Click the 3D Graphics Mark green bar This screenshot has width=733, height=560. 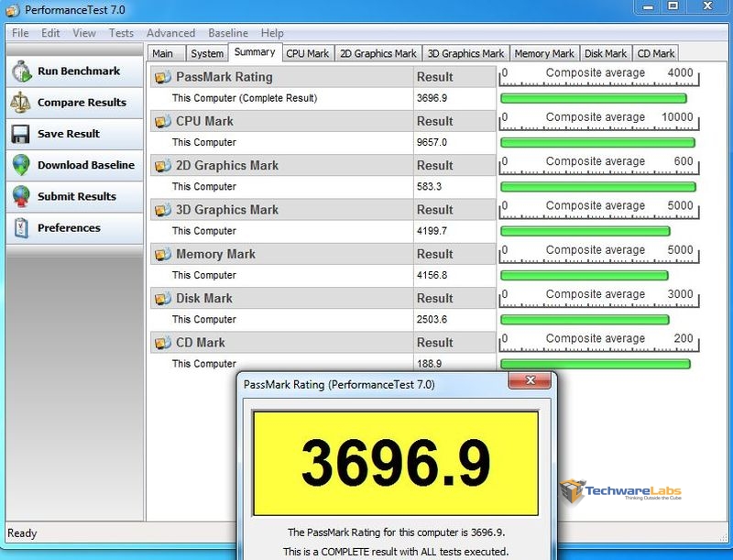click(x=585, y=231)
